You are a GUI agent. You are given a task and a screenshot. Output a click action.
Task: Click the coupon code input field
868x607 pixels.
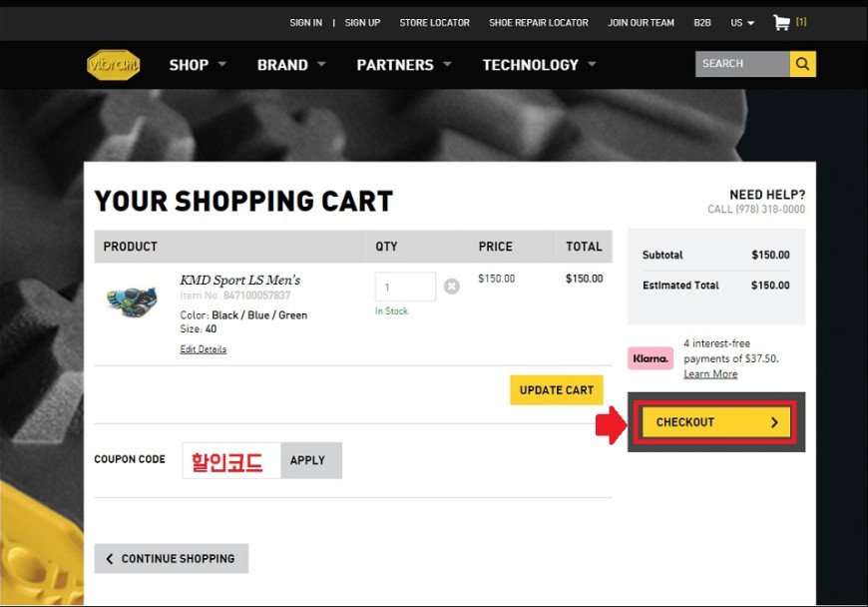pos(231,460)
